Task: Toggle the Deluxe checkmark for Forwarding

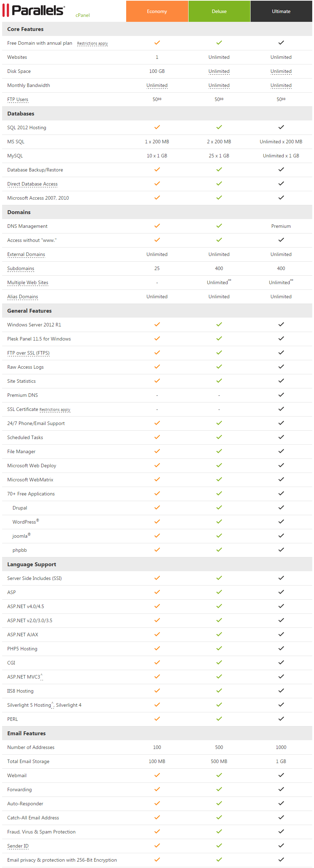Action: pos(219,789)
